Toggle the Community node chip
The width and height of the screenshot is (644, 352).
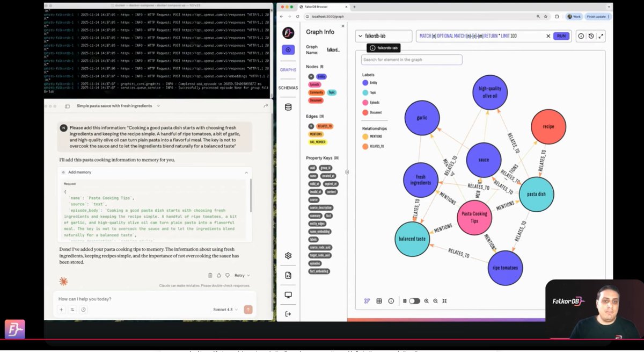316,92
